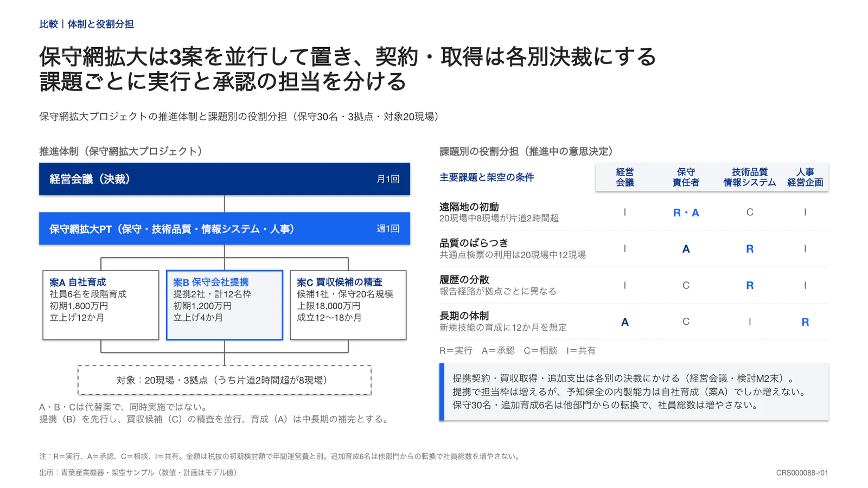Select the '案A 自社育成' card title
The height and width of the screenshot is (488, 868).
point(78,282)
